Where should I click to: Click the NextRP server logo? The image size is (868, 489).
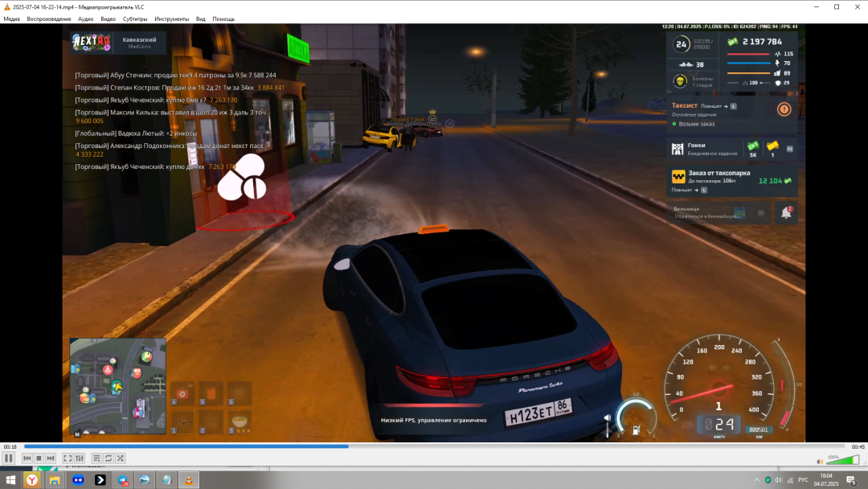92,42
